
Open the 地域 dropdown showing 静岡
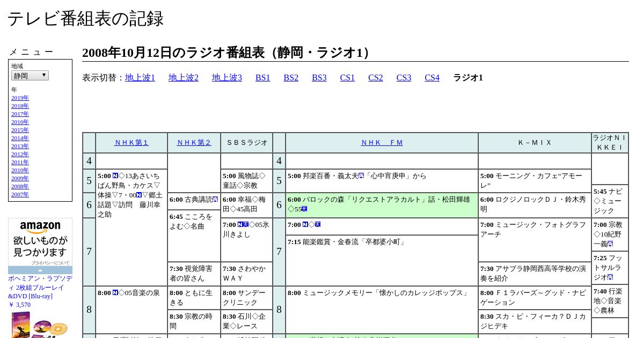30,76
